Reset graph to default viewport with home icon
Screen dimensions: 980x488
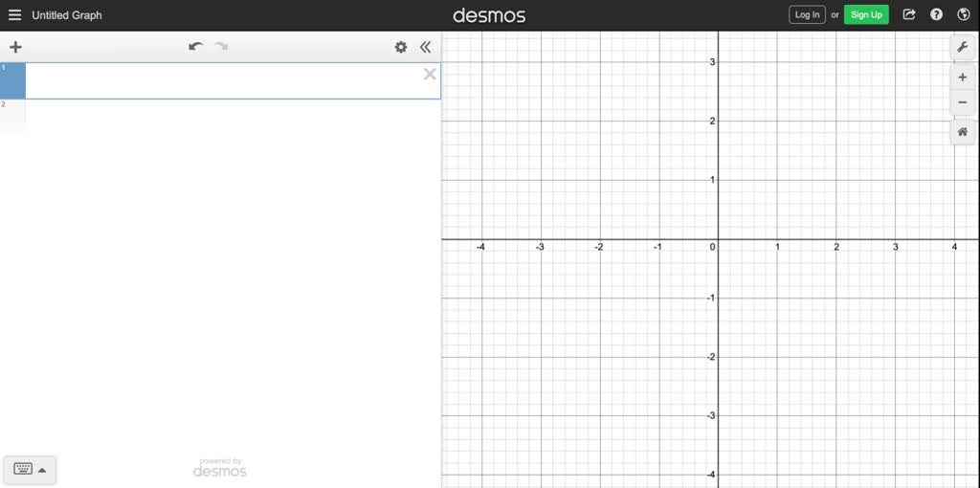click(x=963, y=132)
